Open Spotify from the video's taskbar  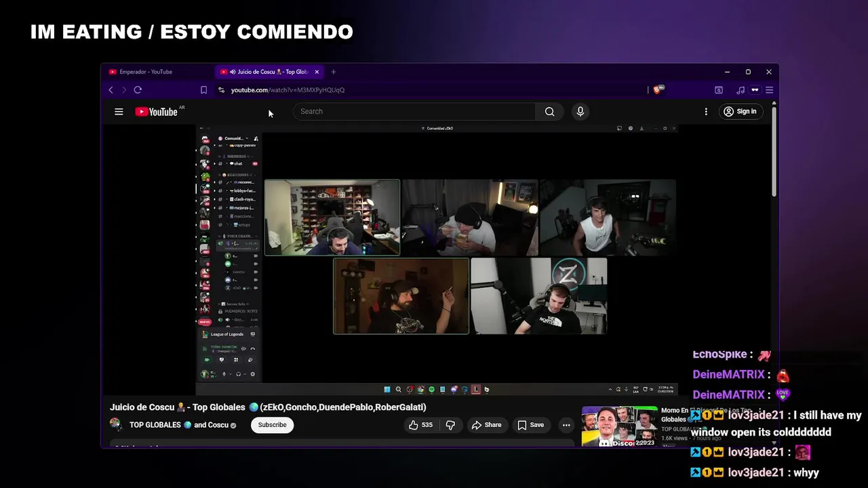(431, 390)
